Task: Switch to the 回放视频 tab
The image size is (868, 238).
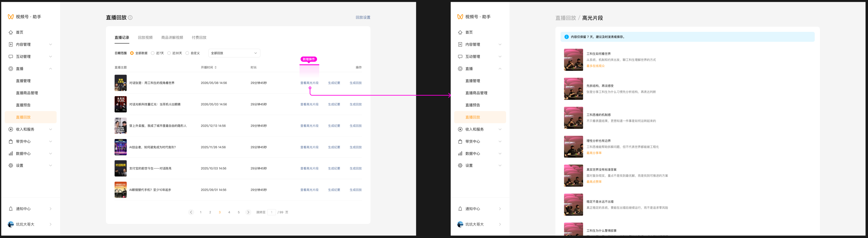Action: (145, 37)
